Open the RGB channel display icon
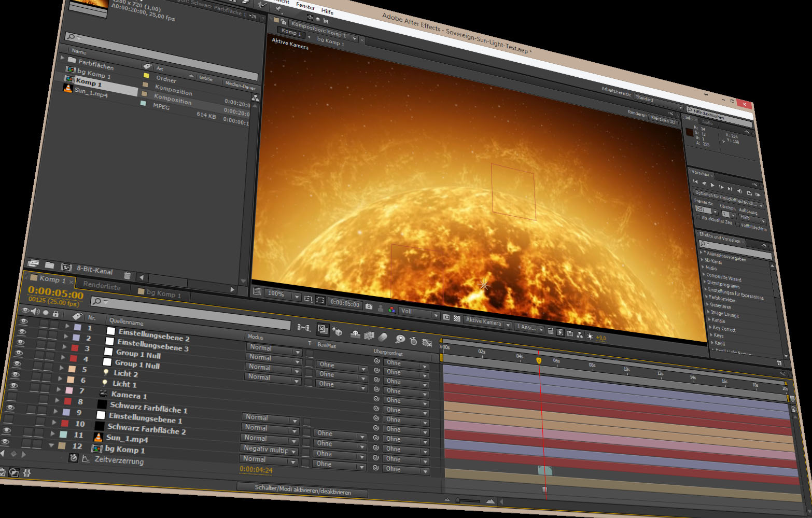The height and width of the screenshot is (518, 812). [x=391, y=310]
